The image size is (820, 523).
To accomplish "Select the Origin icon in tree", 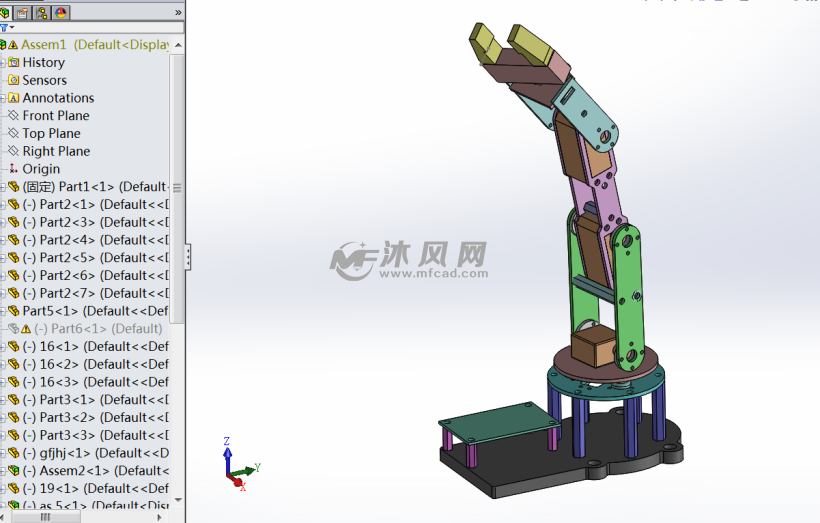I will [x=14, y=169].
